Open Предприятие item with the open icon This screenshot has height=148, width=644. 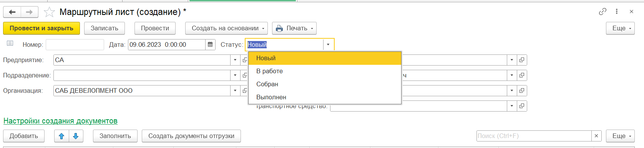[244, 60]
